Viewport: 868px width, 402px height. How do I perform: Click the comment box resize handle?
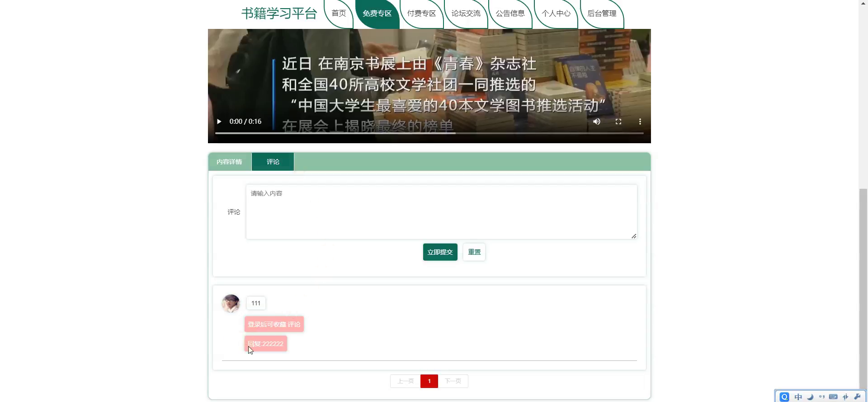point(634,236)
